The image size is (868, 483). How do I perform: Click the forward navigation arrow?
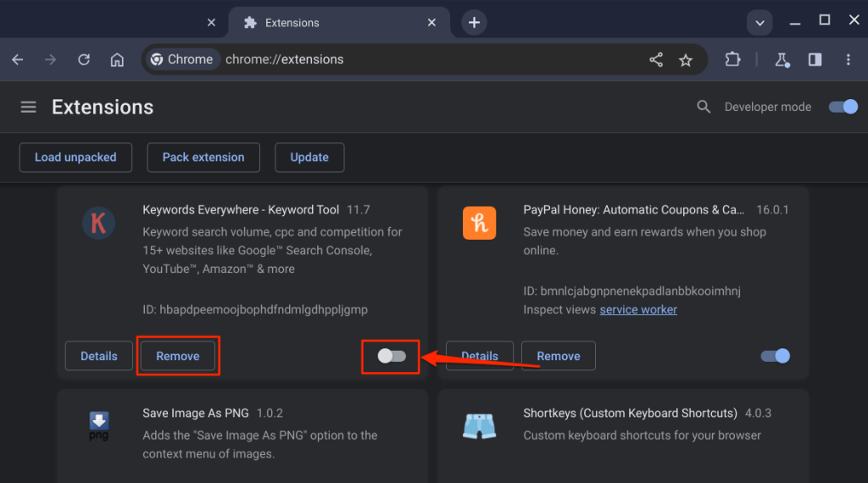point(50,59)
